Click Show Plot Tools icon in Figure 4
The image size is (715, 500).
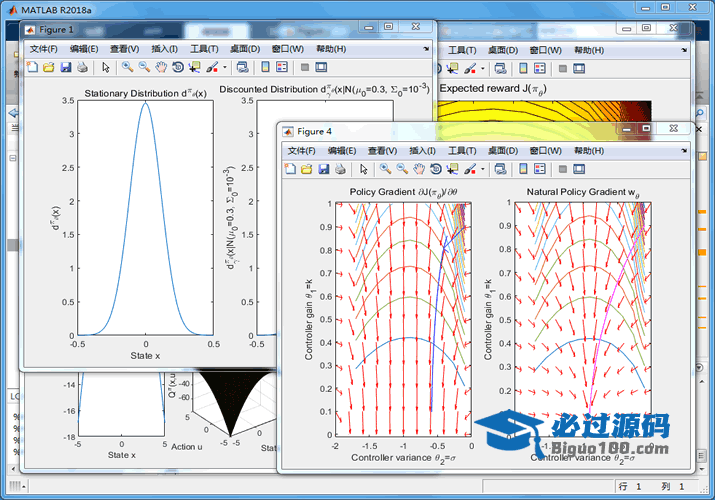[581, 169]
